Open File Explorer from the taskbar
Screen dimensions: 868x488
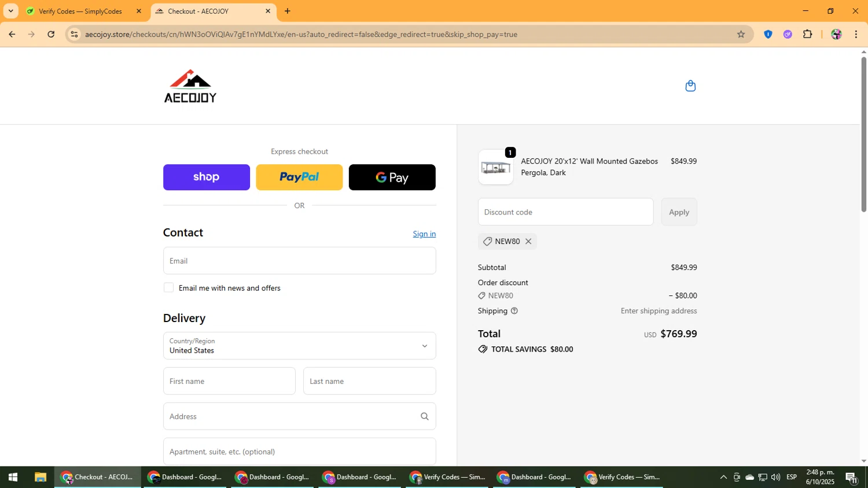[x=40, y=477]
